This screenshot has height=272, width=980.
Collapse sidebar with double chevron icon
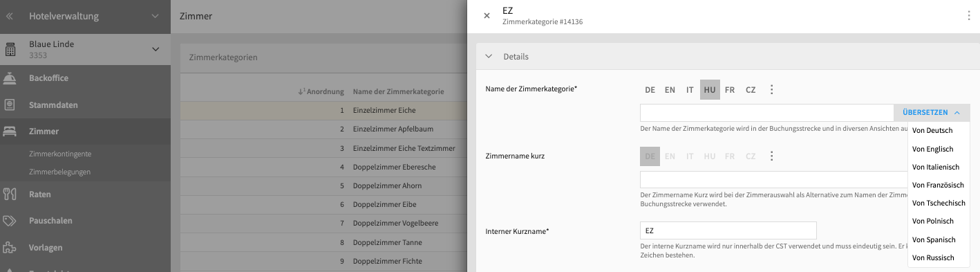10,16
